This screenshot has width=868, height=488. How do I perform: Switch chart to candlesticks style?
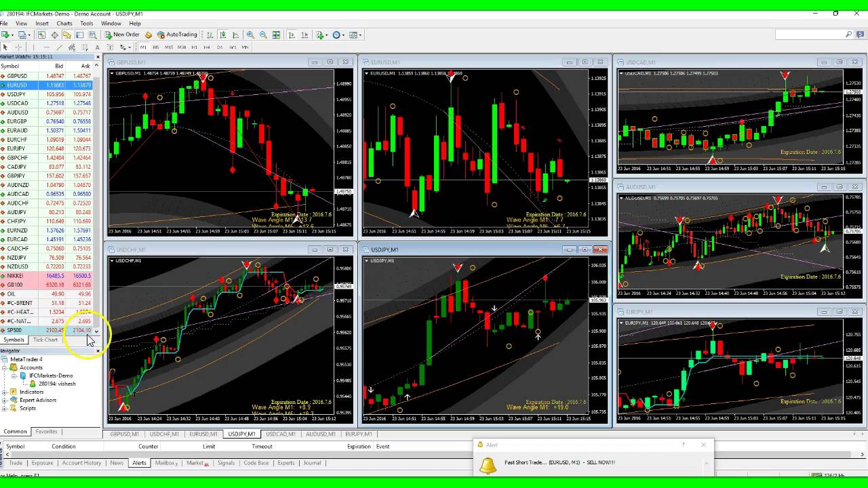pos(222,35)
